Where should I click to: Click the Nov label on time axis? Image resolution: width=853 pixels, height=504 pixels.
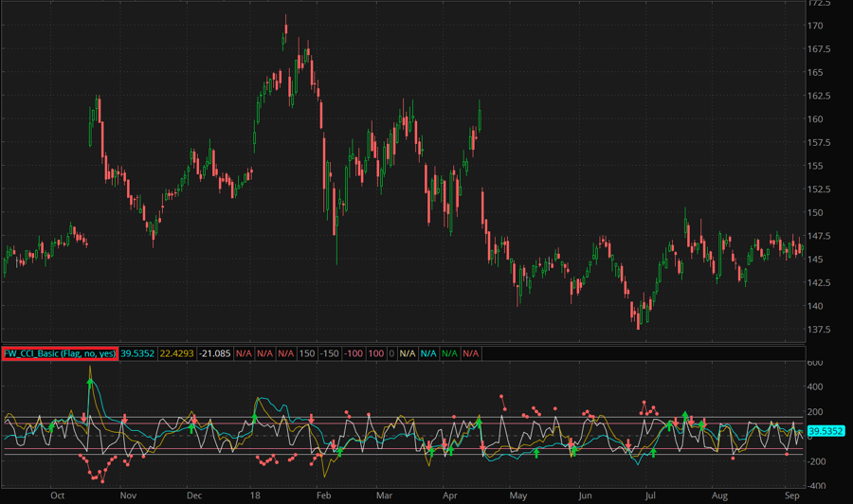[x=128, y=495]
